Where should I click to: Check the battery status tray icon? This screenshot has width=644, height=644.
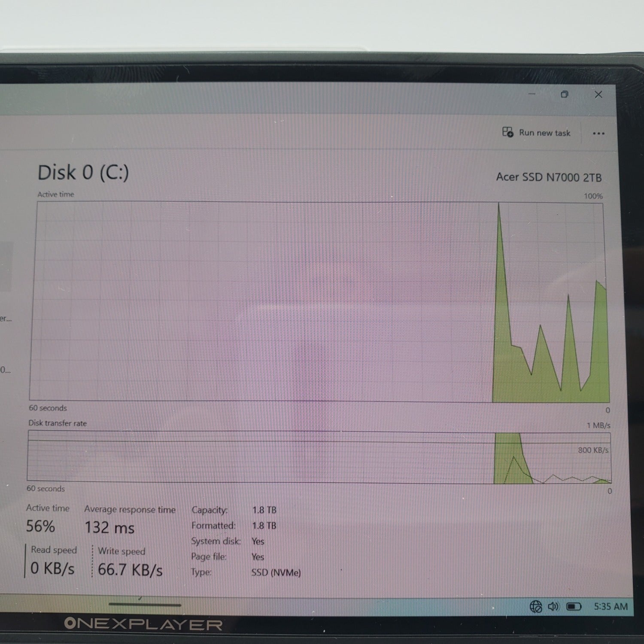[574, 607]
